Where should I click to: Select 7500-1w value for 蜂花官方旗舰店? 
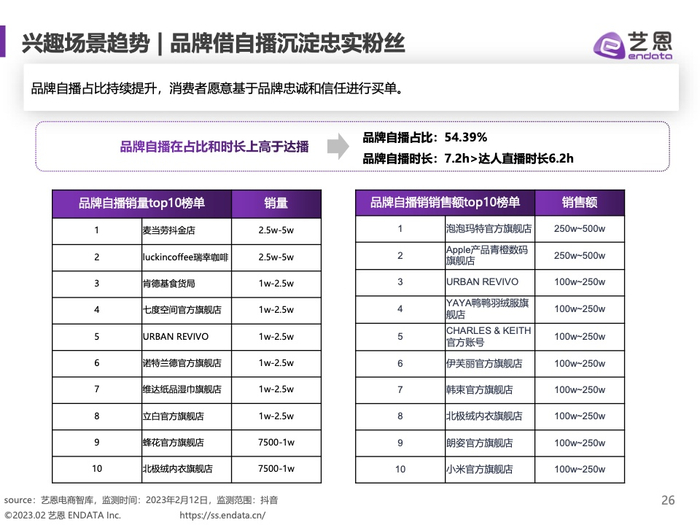pos(276,442)
